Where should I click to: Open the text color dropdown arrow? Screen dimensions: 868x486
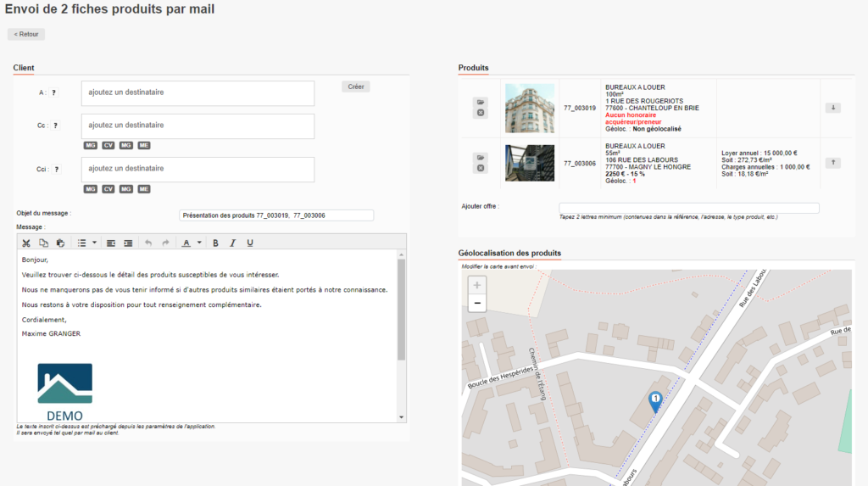click(x=198, y=243)
